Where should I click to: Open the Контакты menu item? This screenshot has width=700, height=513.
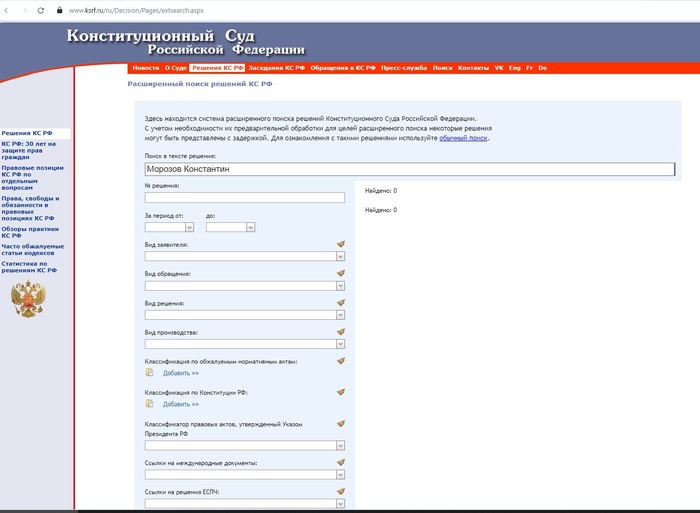click(473, 68)
